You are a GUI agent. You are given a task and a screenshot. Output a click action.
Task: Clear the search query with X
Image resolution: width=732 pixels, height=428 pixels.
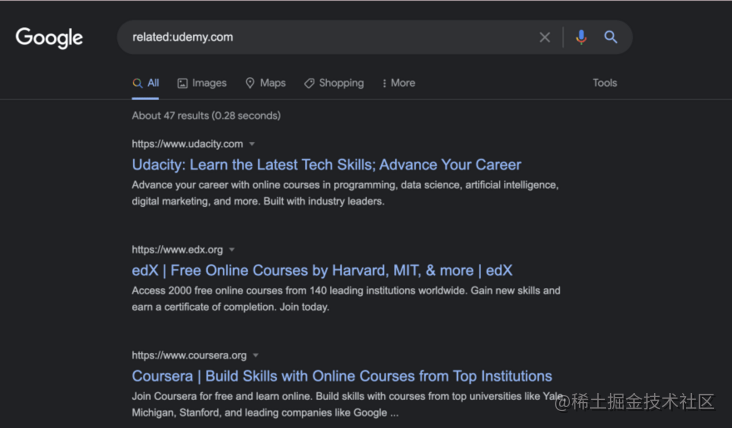(x=544, y=37)
